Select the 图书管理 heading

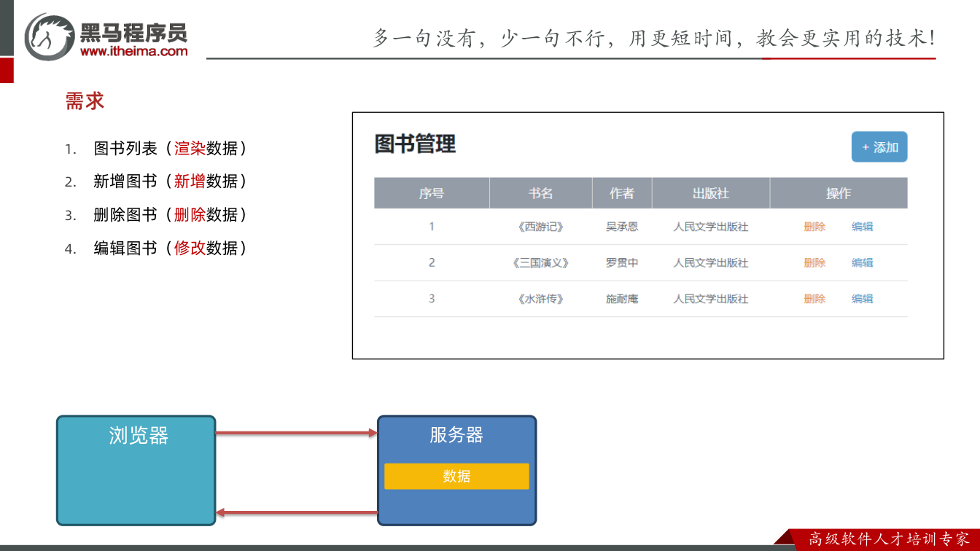click(x=416, y=144)
